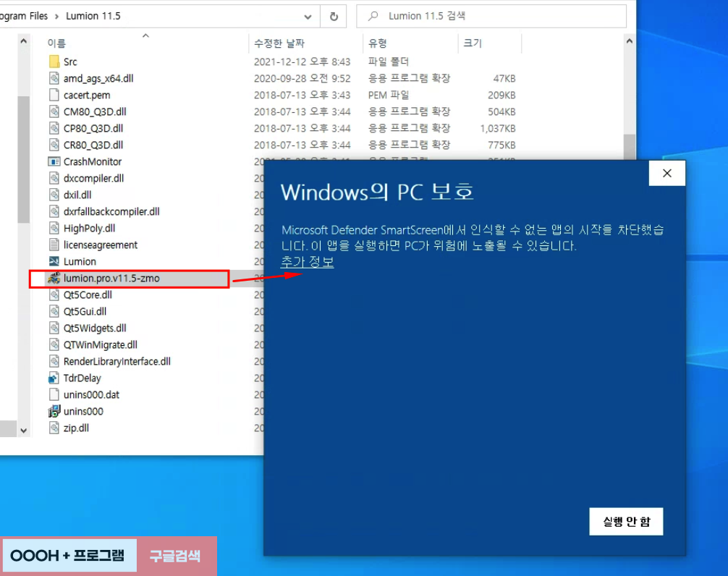The width and height of the screenshot is (728, 576).
Task: Expand the breadcrumb arrow before Lumion 11.5
Action: 56,16
